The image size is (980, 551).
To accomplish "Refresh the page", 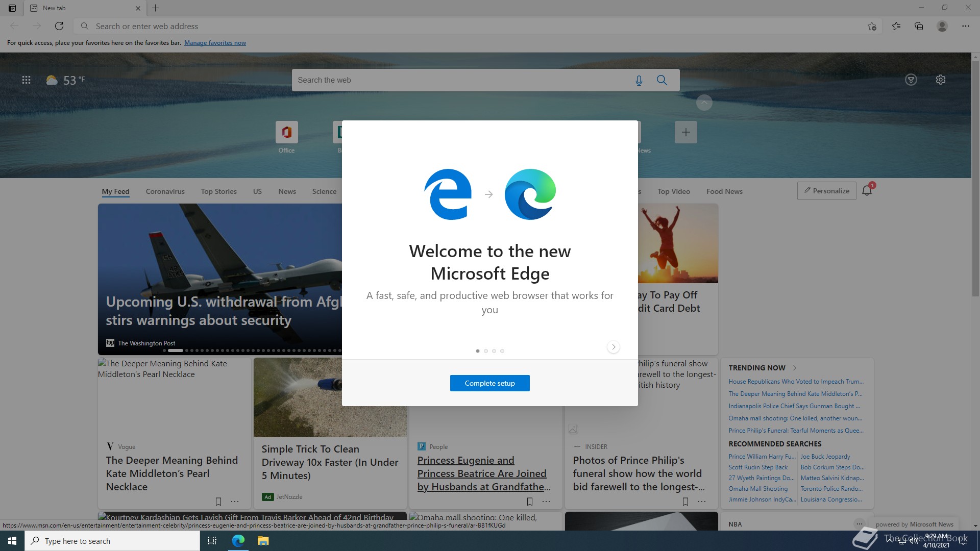I will [x=59, y=26].
